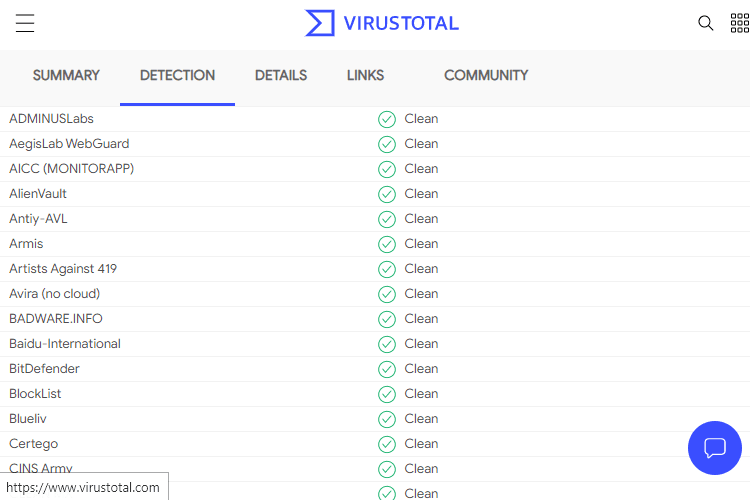Image resolution: width=750 pixels, height=500 pixels.
Task: Select the BlockList vendor name
Action: (35, 394)
